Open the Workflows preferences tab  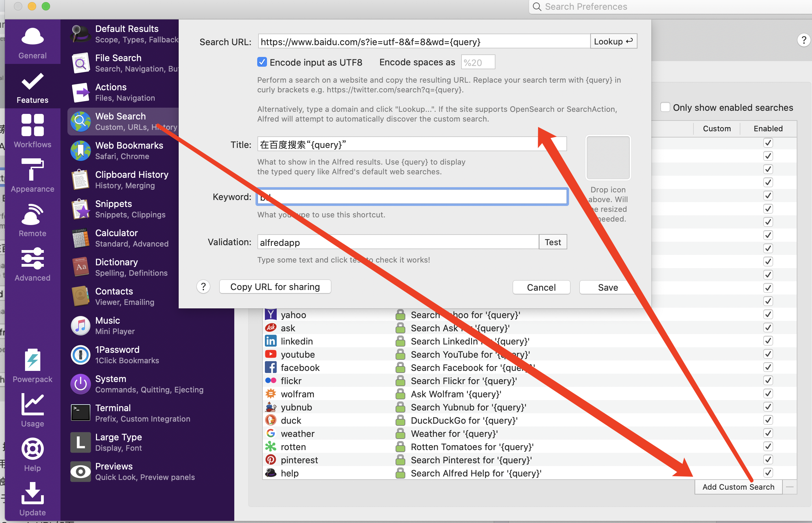pos(32,131)
